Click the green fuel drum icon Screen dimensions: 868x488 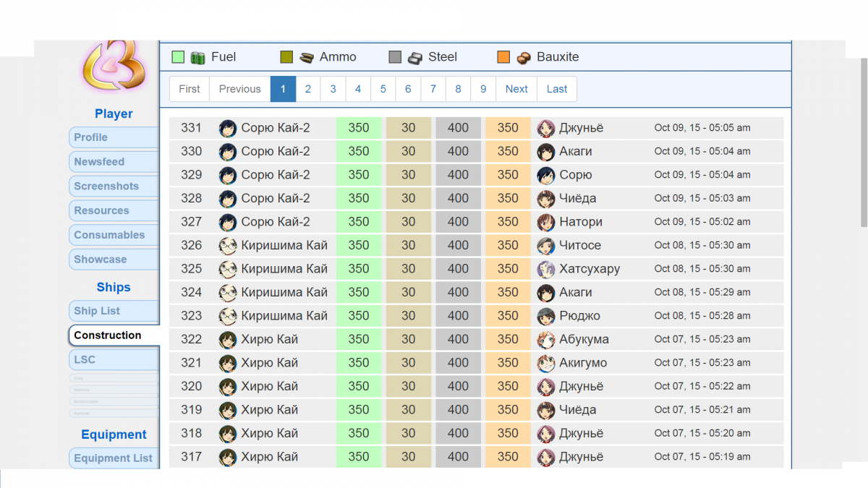198,57
